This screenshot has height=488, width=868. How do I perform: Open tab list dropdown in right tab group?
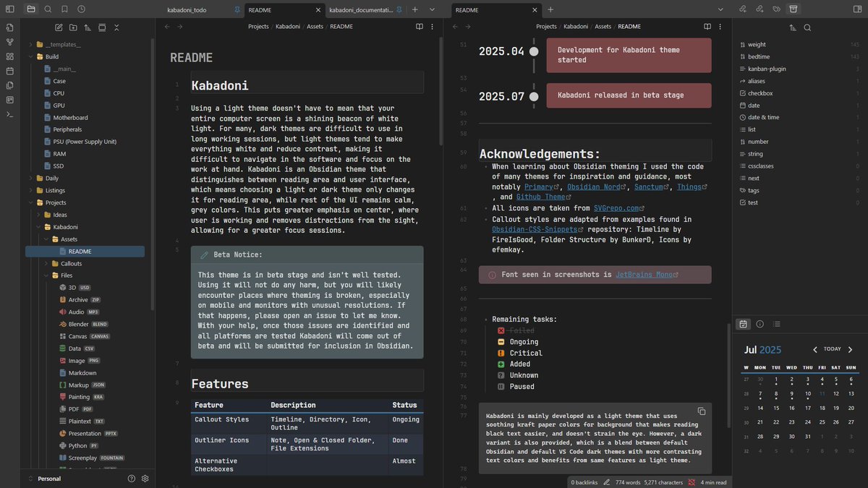click(721, 9)
